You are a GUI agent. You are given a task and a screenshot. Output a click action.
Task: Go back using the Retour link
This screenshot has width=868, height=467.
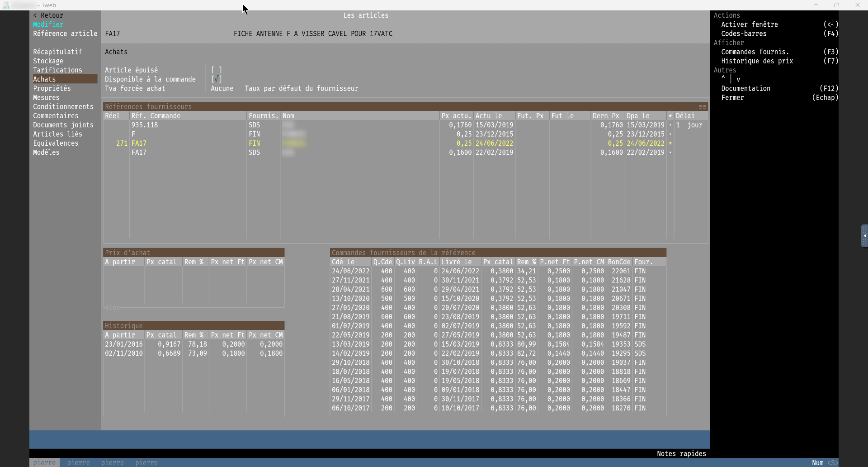click(x=48, y=15)
